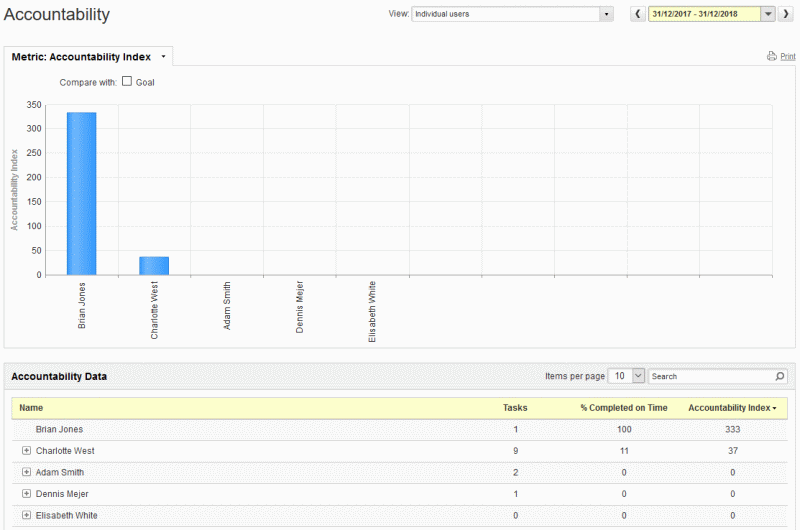Viewport: 800px width, 530px height.
Task: Sort by Name column header
Action: pyautogui.click(x=31, y=408)
